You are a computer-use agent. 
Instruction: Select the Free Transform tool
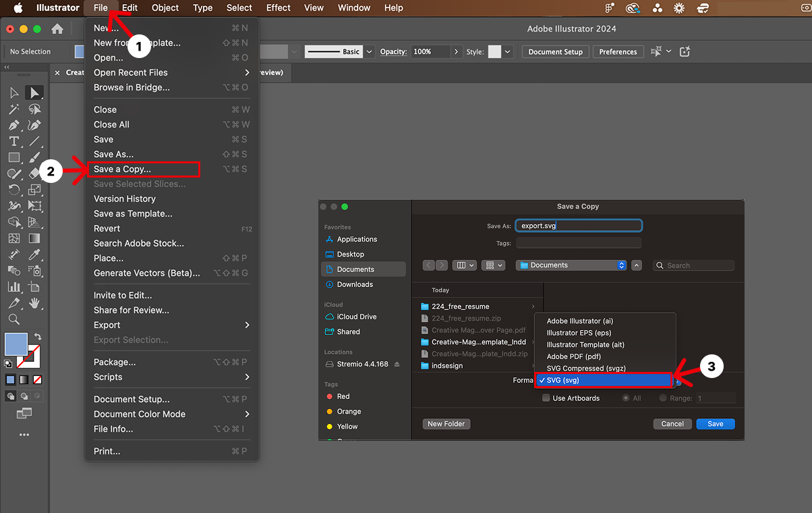(x=34, y=206)
